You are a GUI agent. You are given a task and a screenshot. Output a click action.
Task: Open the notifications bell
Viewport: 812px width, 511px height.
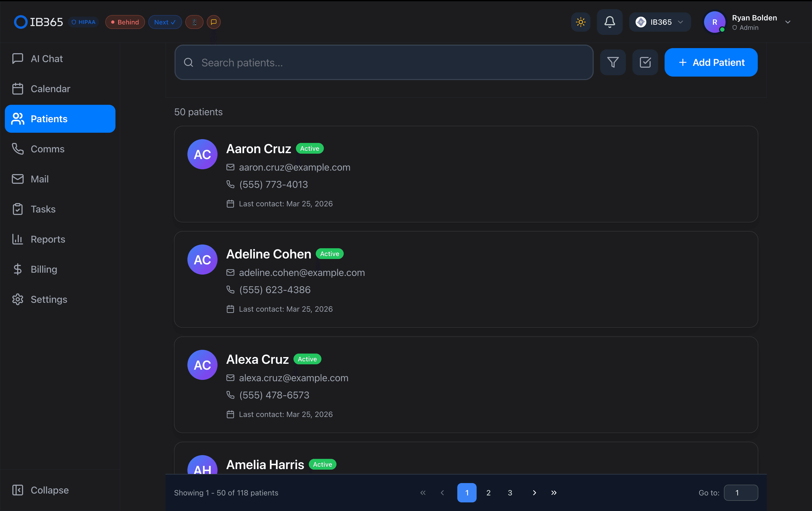pyautogui.click(x=609, y=22)
